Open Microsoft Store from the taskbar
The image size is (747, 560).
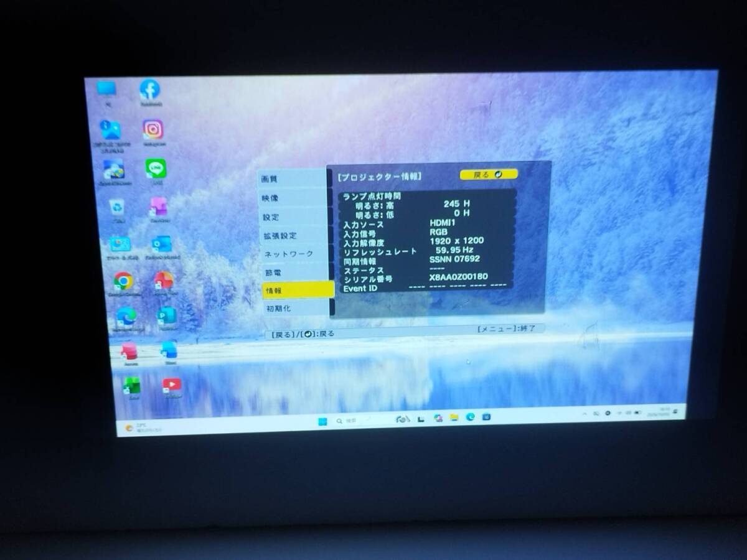tap(486, 416)
